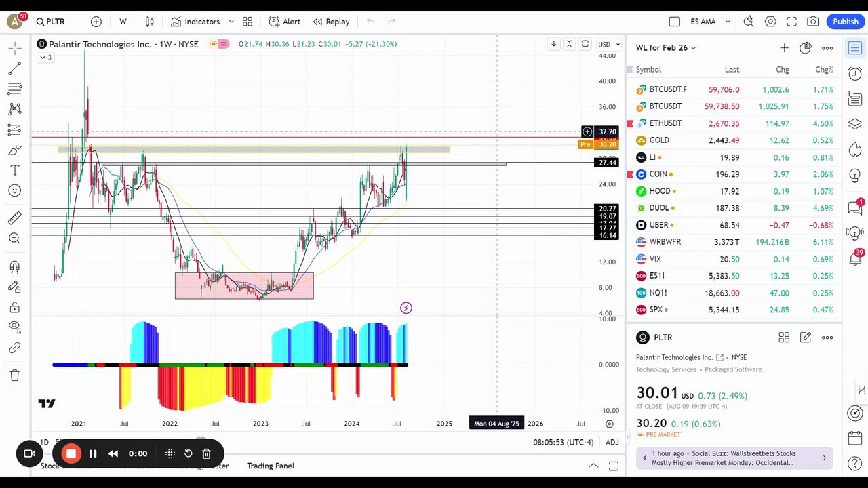868x488 pixels.
Task: Open quick search magnifier icon
Action: (x=749, y=22)
